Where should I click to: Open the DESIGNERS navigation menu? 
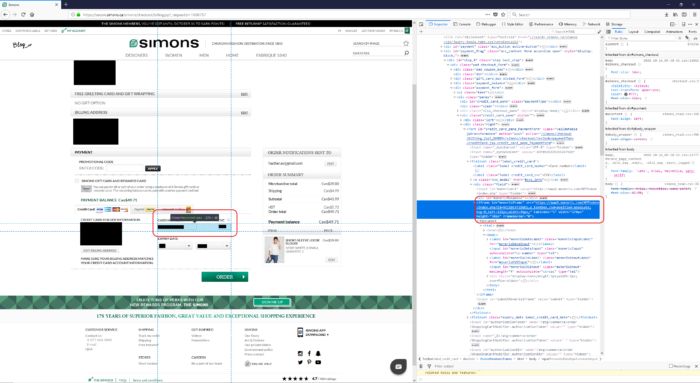pos(136,55)
